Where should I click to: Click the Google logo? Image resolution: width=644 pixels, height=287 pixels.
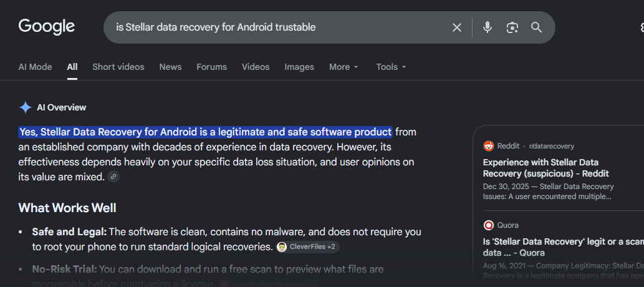[46, 27]
